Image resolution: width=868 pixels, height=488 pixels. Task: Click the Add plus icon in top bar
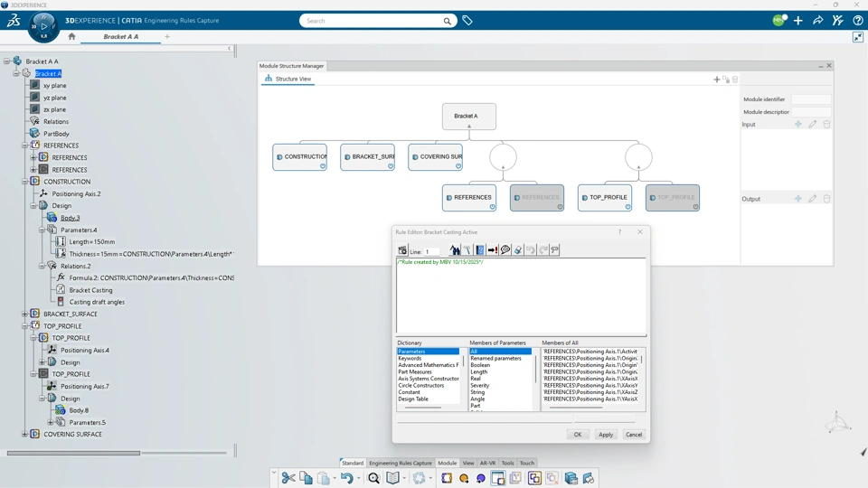(x=797, y=21)
